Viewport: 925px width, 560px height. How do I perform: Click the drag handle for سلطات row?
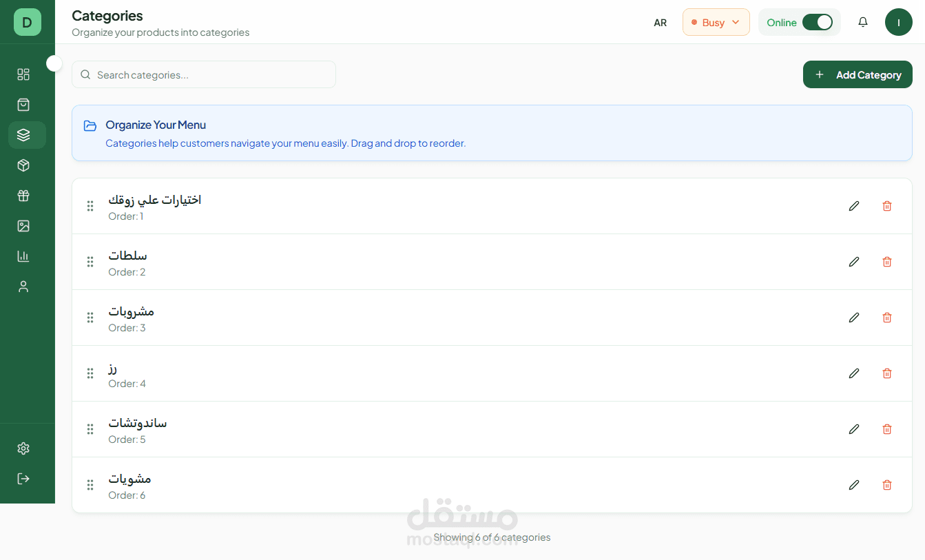tap(90, 262)
